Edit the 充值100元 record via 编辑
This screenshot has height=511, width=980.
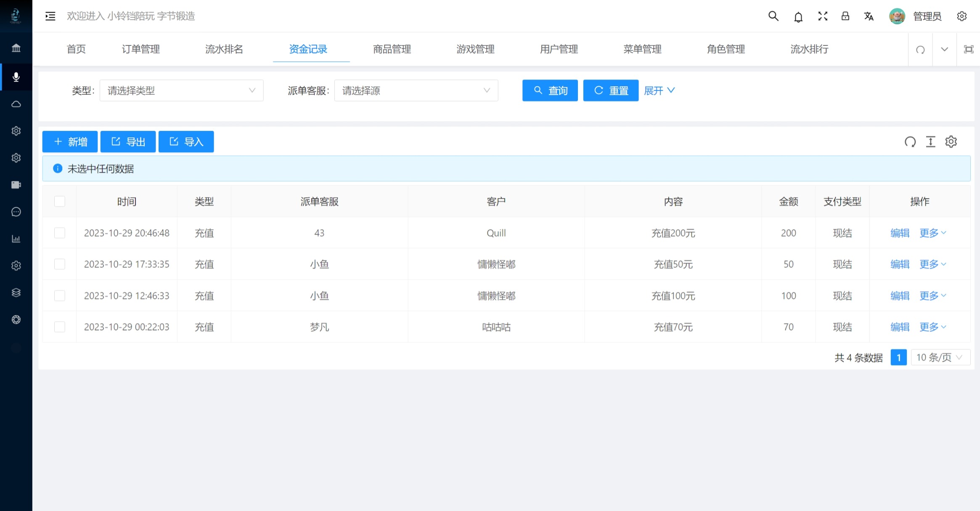[900, 296]
